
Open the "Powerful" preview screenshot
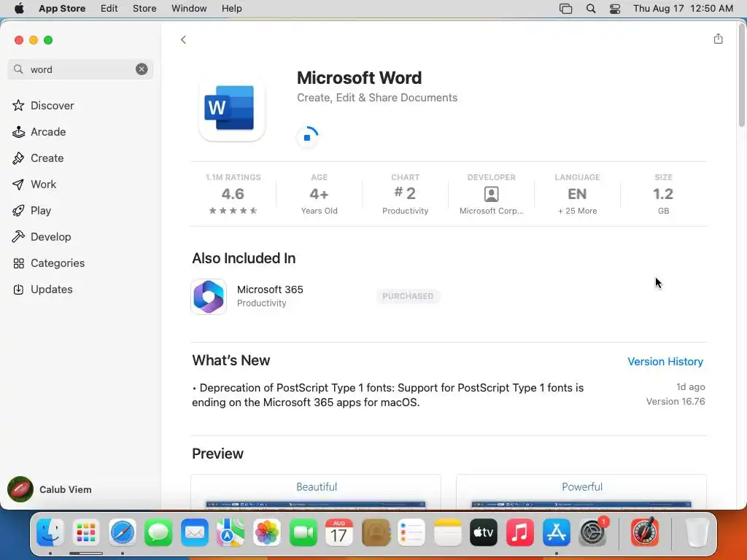click(x=581, y=492)
